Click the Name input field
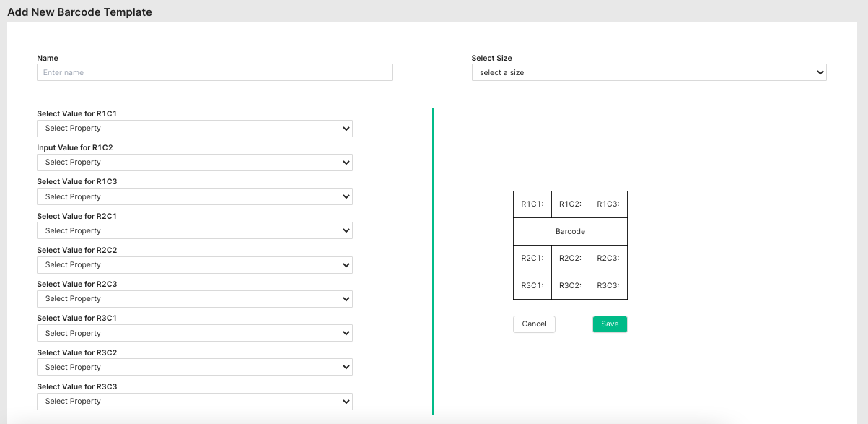Viewport: 868px width, 424px height. 214,72
